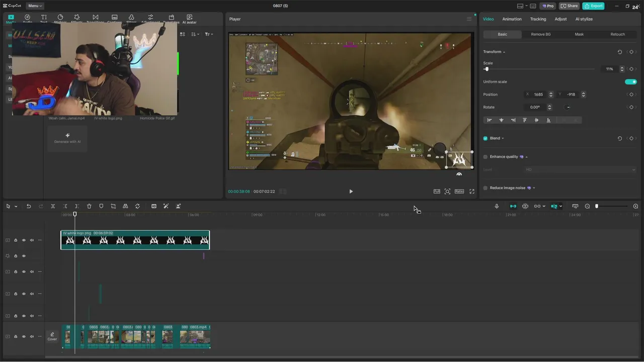Lock the IV white logo track
The width and height of the screenshot is (644, 362).
click(x=16, y=240)
